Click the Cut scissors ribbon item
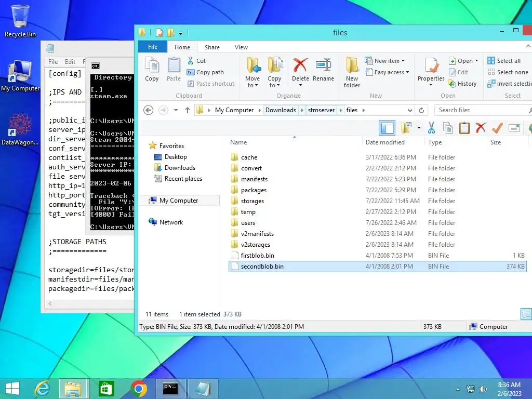This screenshot has height=399, width=532. pyautogui.click(x=196, y=61)
